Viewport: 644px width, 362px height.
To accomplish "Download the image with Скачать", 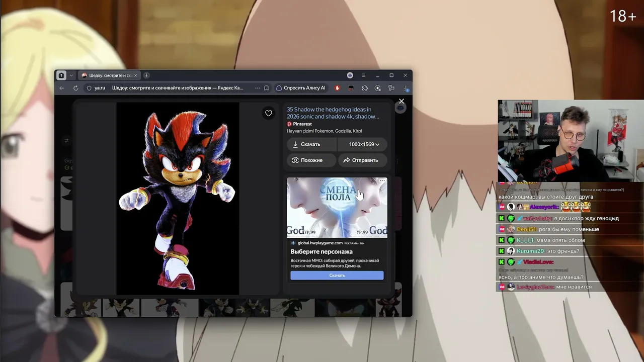I will [x=312, y=144].
